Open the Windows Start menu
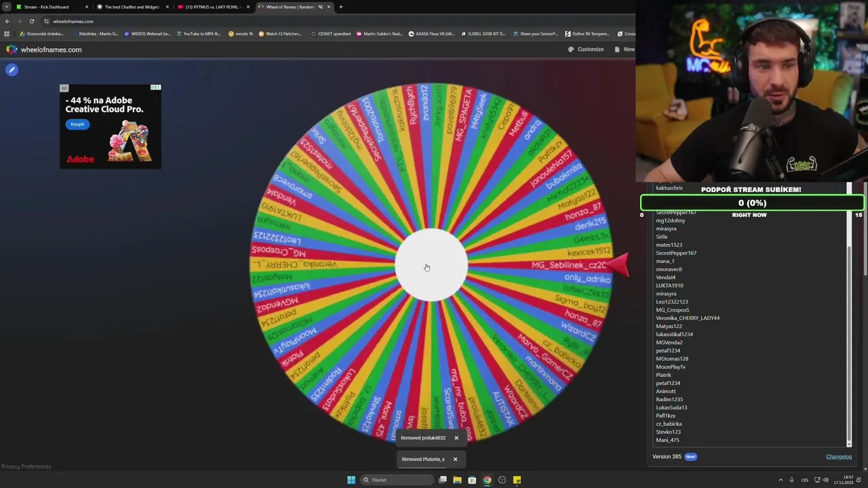This screenshot has height=488, width=868. pos(351,480)
